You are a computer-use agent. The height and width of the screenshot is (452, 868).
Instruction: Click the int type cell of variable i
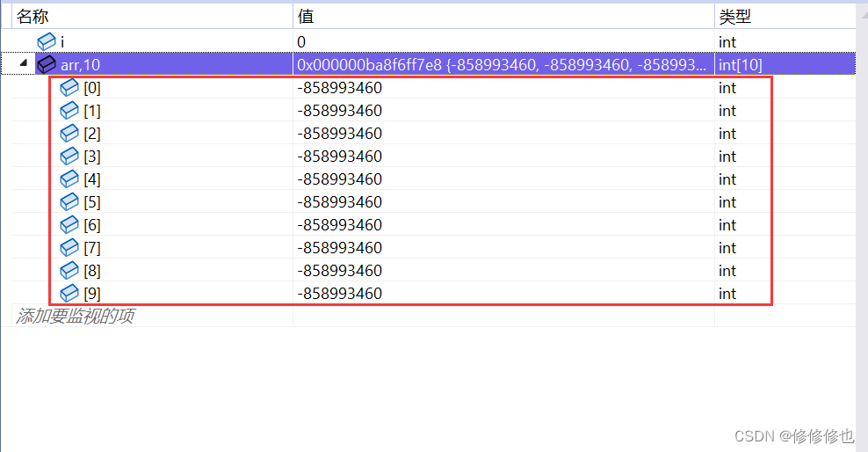click(727, 42)
